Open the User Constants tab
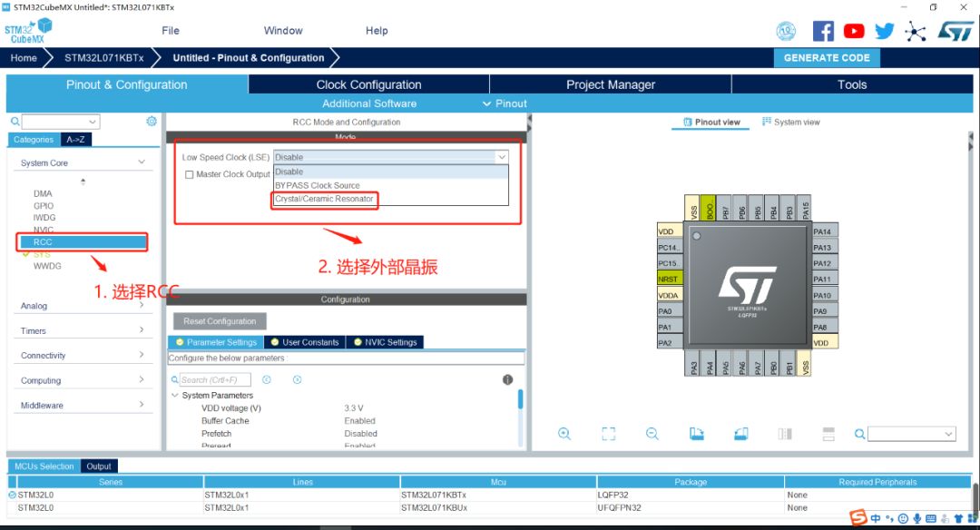The height and width of the screenshot is (530, 980). pyautogui.click(x=304, y=342)
